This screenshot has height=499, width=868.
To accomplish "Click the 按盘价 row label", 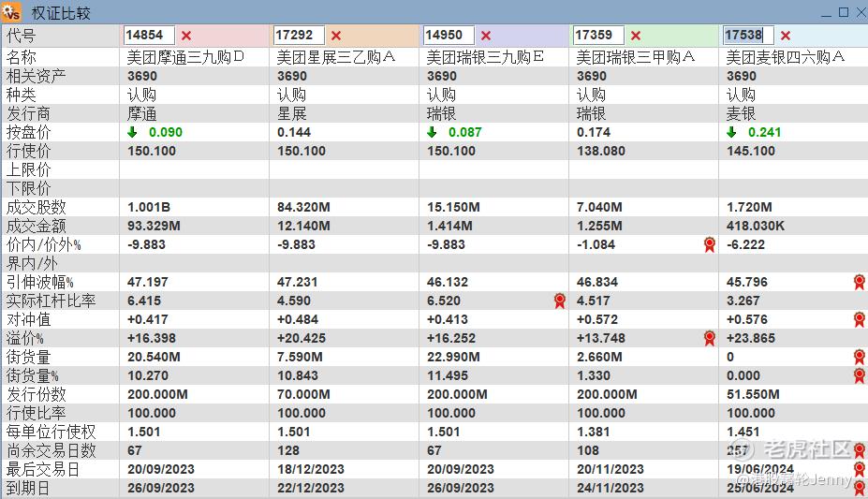I will (x=28, y=133).
